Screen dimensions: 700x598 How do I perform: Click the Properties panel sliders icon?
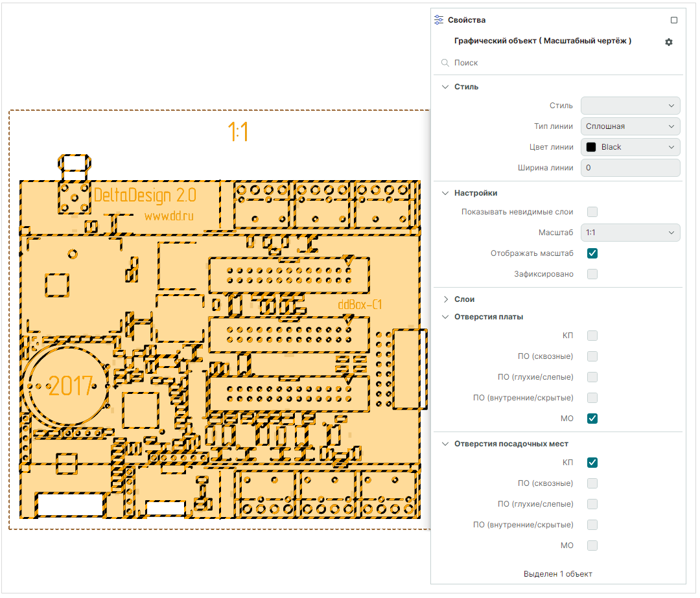439,20
